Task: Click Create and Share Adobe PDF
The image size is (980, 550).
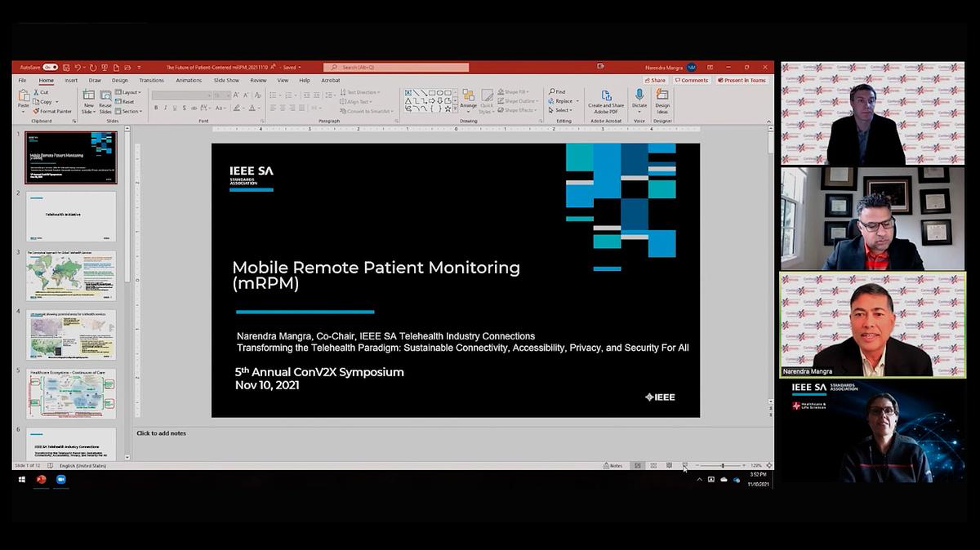Action: [606, 100]
